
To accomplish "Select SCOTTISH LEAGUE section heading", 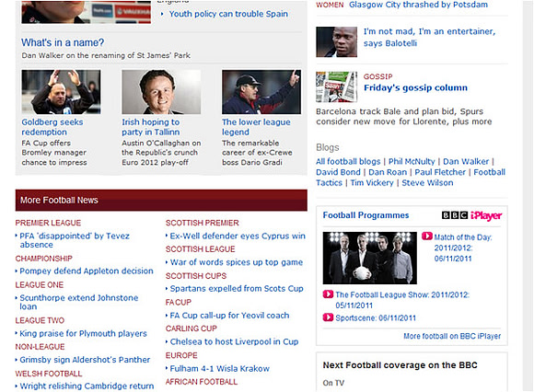I will coord(201,249).
